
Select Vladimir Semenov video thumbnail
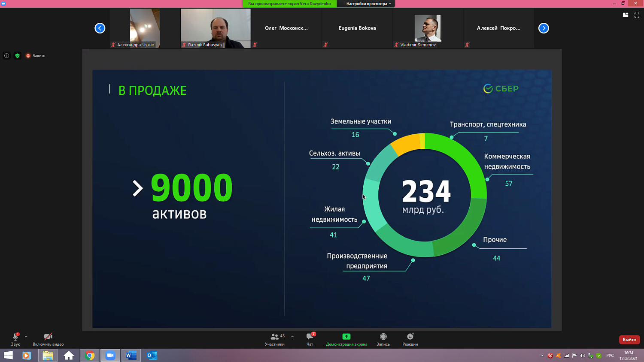pos(428,28)
